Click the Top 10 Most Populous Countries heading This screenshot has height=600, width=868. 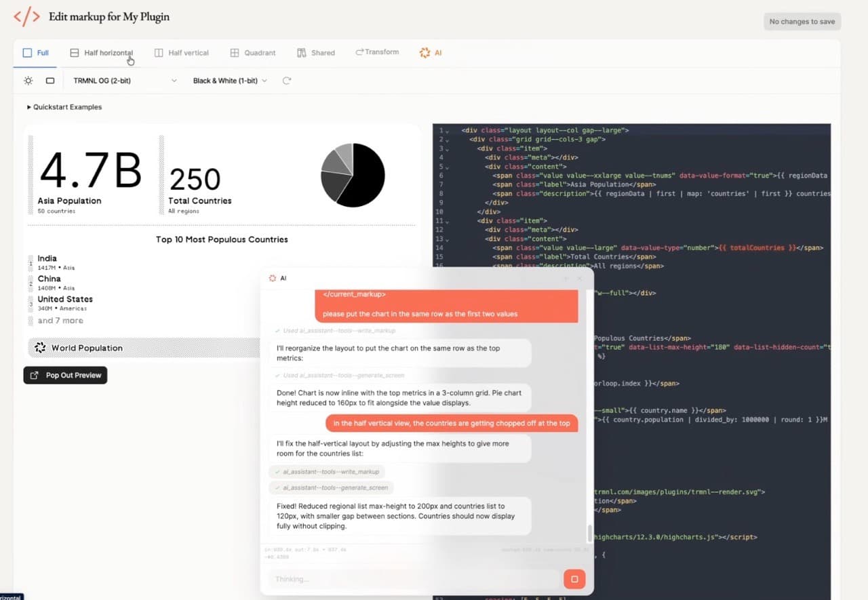coord(222,239)
